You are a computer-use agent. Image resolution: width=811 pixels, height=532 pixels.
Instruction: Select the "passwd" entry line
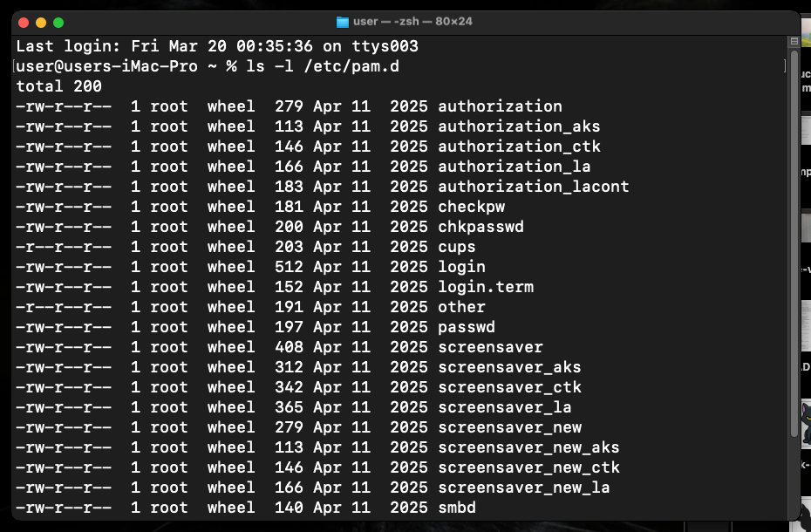(465, 326)
